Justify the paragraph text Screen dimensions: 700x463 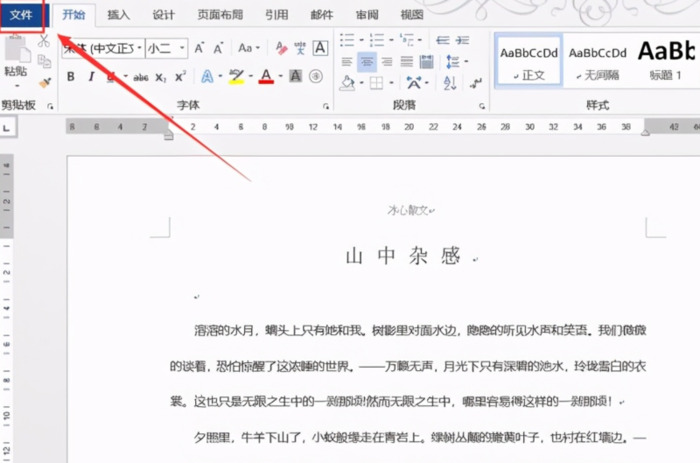click(x=407, y=62)
